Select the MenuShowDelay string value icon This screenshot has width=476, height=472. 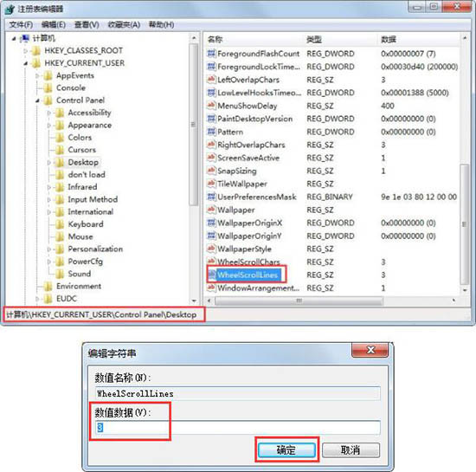211,106
